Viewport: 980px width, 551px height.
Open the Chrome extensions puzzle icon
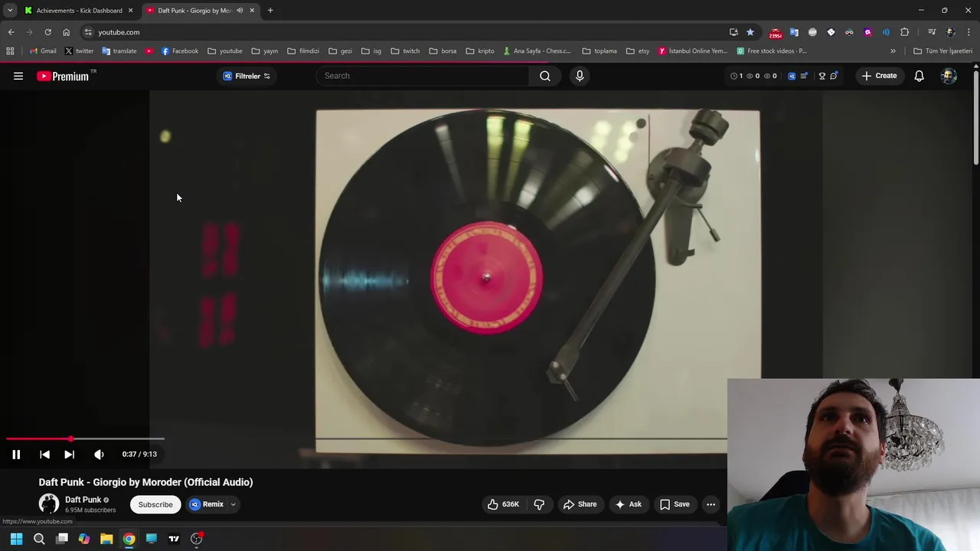904,32
